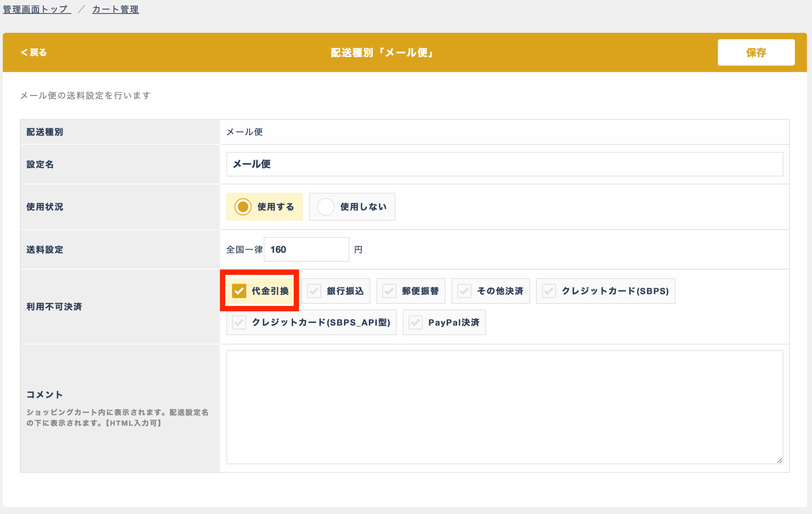Click inside the コメント textarea
Screen dimensions: 812x514
(504, 407)
